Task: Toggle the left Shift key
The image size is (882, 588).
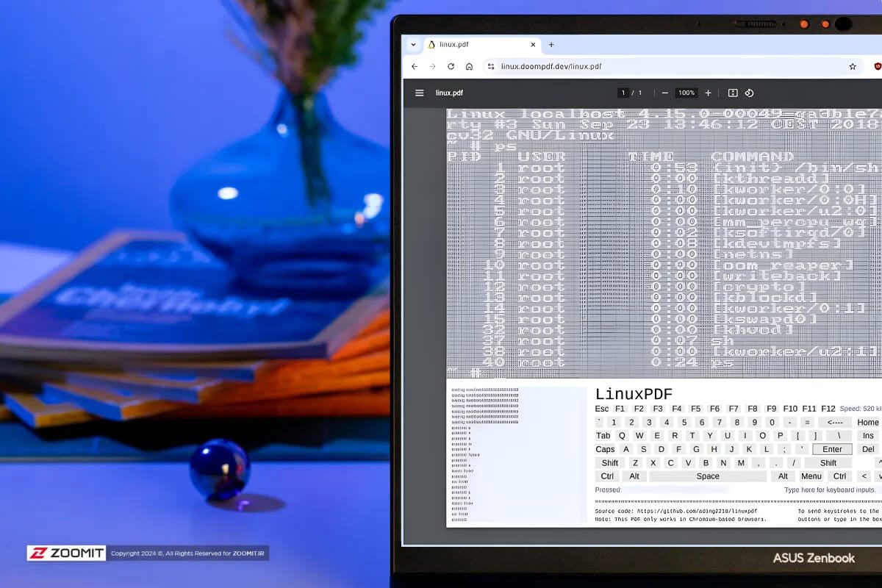Action: click(610, 463)
